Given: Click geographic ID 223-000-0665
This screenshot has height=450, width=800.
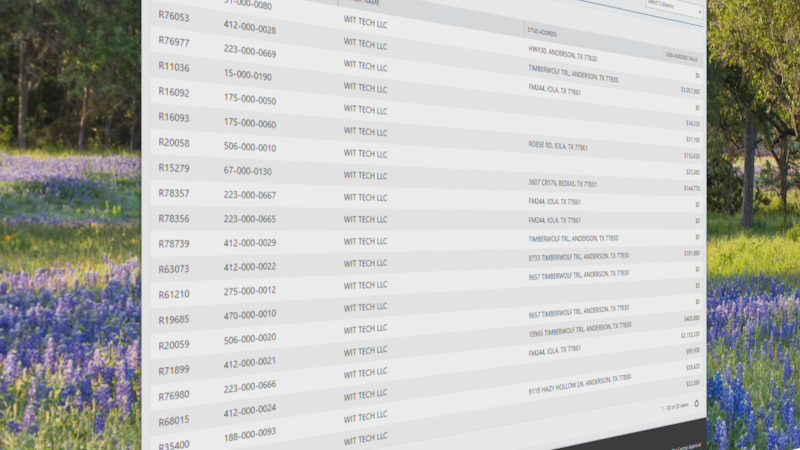Looking at the screenshot, I should pyautogui.click(x=249, y=219).
